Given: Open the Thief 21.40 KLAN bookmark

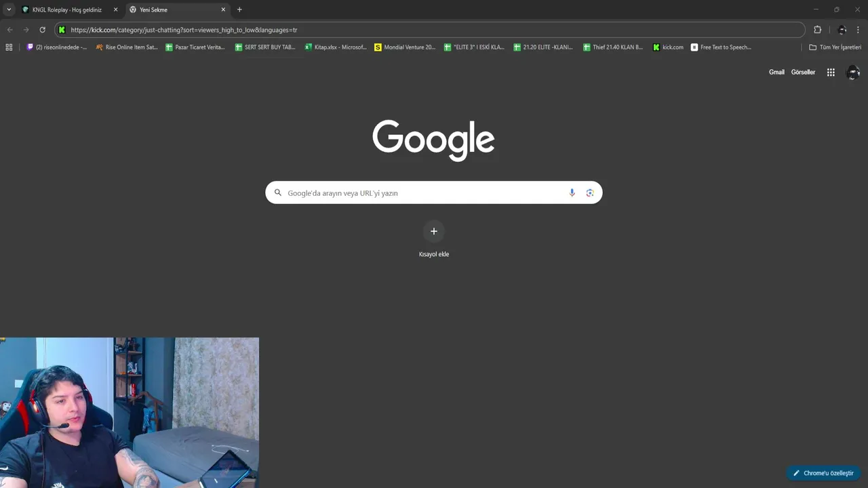Looking at the screenshot, I should point(613,47).
